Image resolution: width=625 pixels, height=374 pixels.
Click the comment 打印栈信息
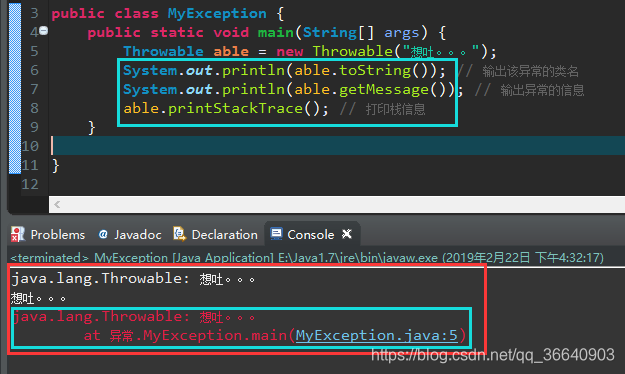click(x=395, y=109)
